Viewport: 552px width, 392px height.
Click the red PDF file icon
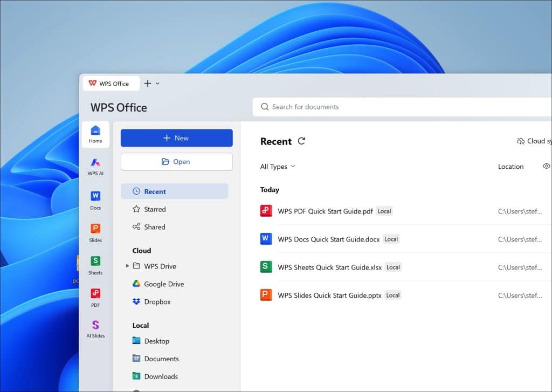pyautogui.click(x=265, y=210)
